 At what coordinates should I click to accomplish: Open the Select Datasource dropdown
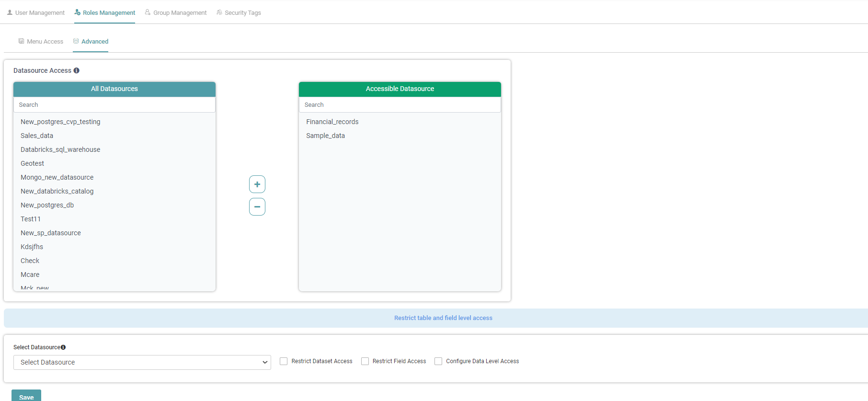click(x=142, y=362)
